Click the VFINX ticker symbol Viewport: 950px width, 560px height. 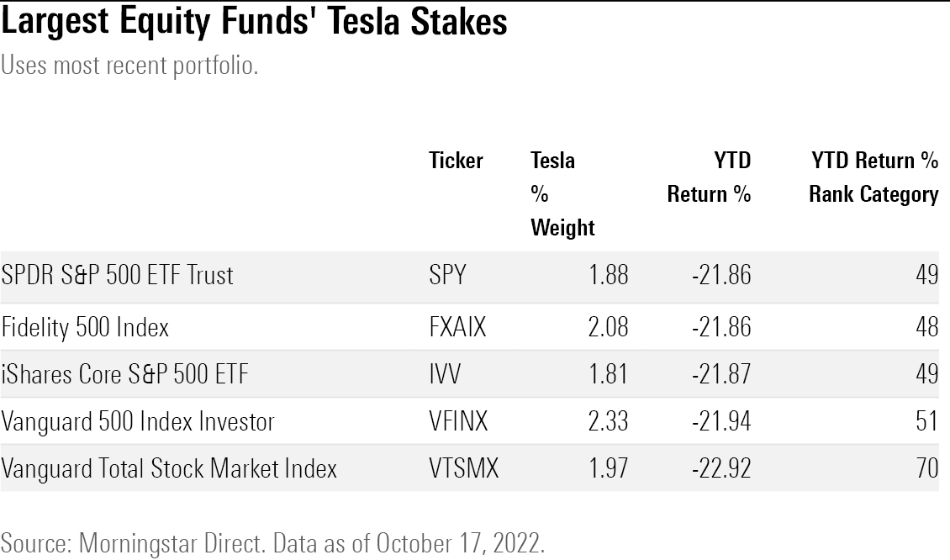pyautogui.click(x=457, y=420)
